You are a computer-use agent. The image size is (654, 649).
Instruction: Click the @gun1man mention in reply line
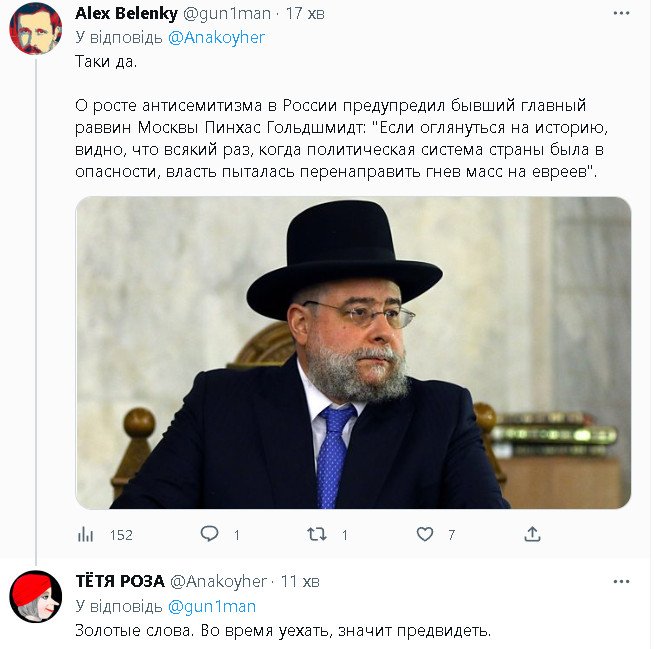coord(211,606)
